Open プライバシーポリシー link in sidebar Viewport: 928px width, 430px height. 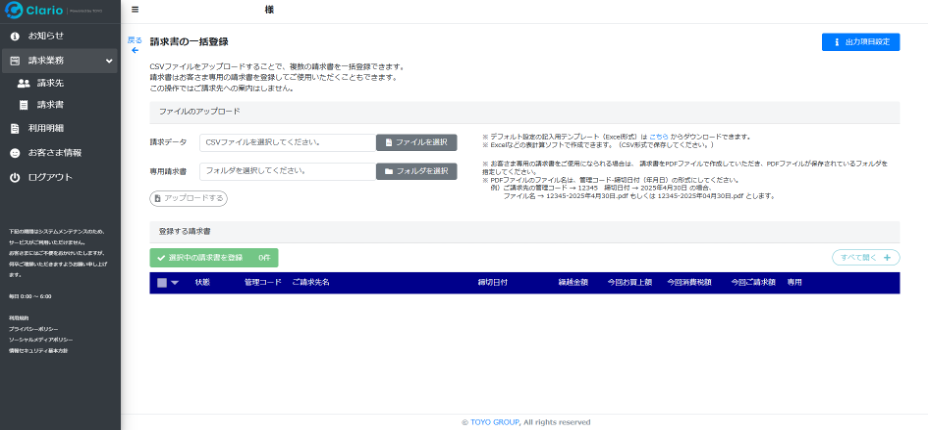tap(33, 329)
